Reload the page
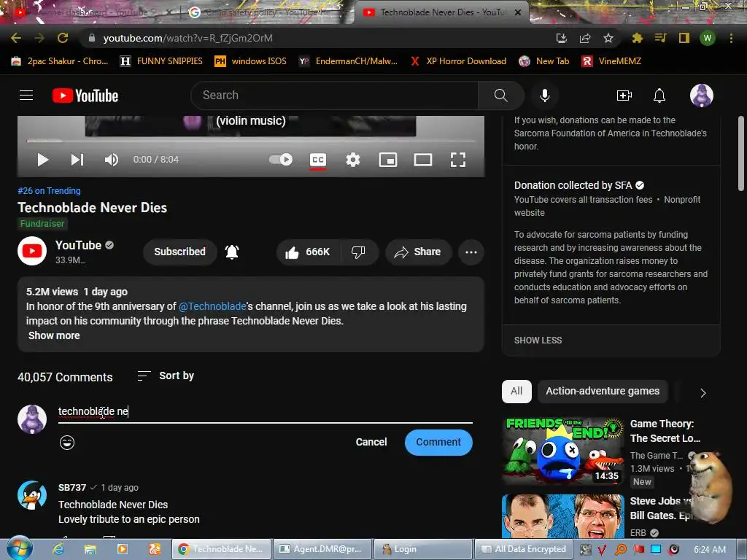 pyautogui.click(x=63, y=38)
